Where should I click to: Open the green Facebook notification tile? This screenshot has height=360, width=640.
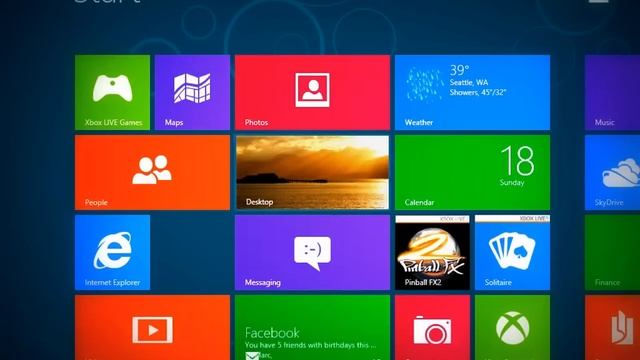pyautogui.click(x=312, y=328)
